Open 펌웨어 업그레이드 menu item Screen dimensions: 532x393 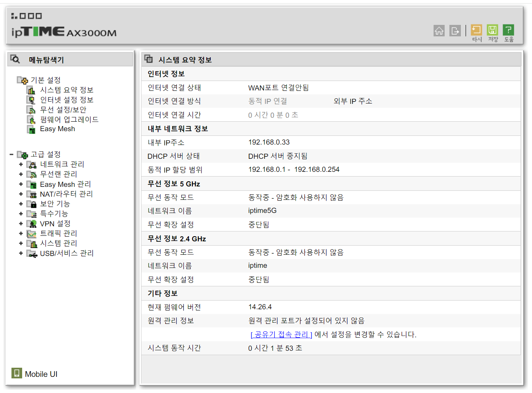(x=69, y=120)
